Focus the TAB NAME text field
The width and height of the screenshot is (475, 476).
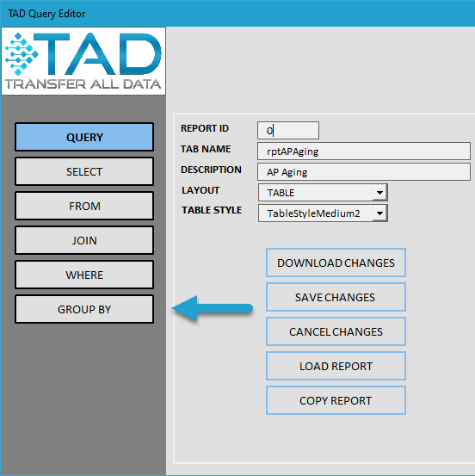click(364, 151)
